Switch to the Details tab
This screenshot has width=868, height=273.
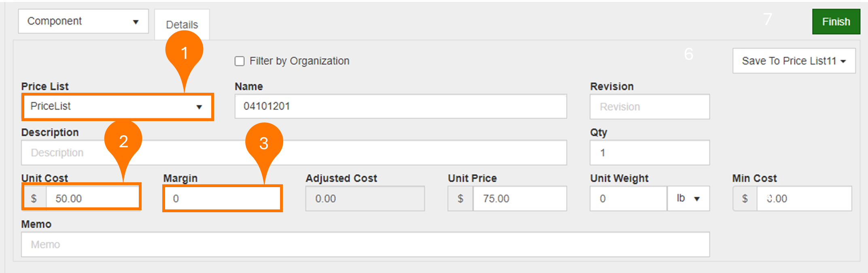click(x=182, y=25)
